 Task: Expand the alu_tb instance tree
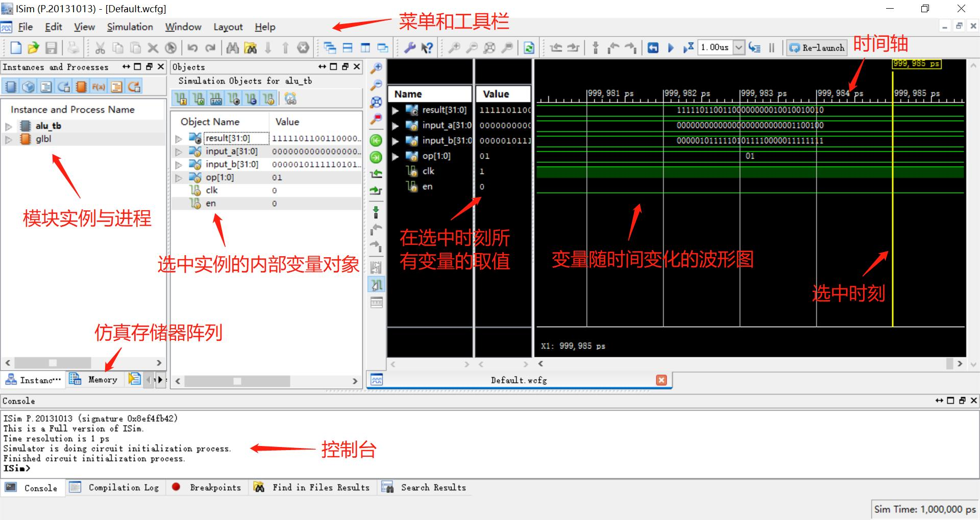tap(9, 126)
